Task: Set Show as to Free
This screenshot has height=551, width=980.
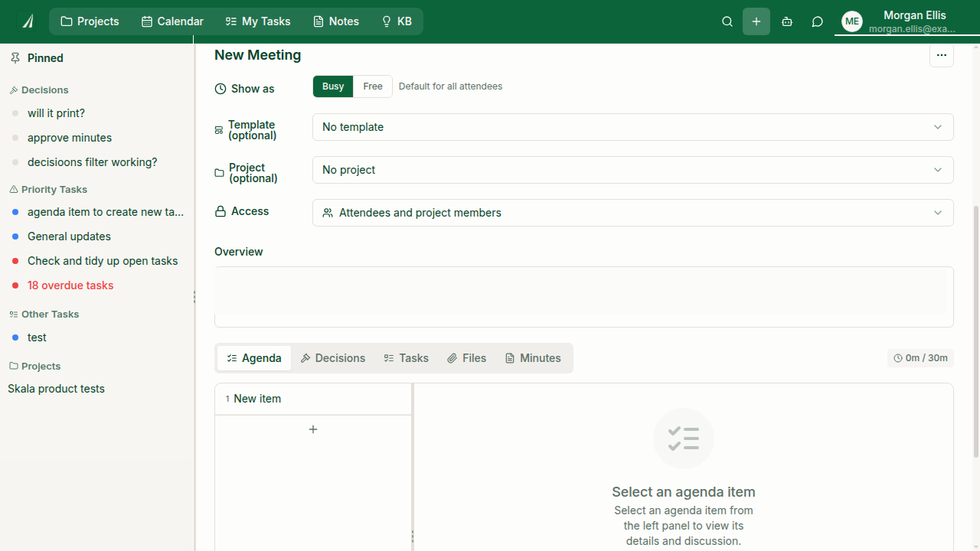Action: coord(373,86)
